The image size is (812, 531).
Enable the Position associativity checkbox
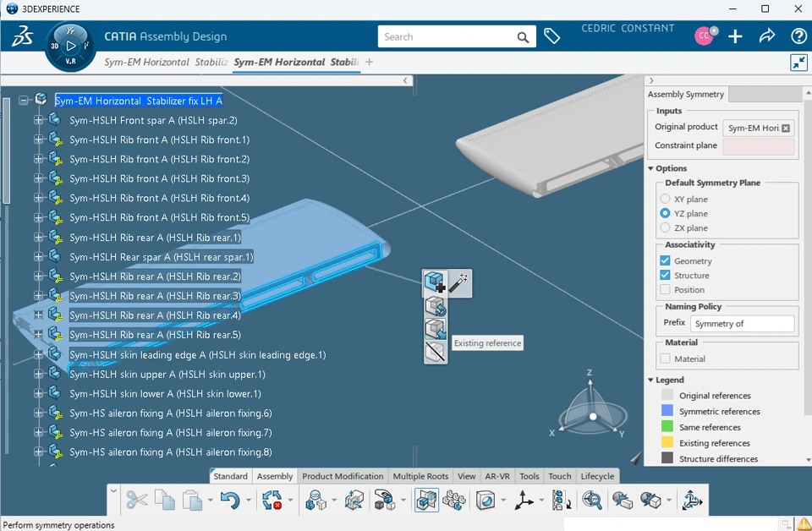[665, 290]
